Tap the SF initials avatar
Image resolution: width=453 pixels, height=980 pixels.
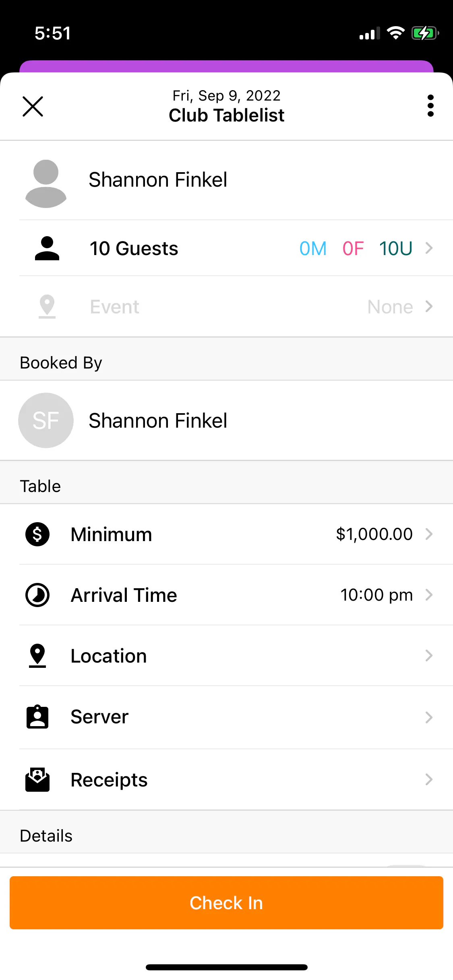(46, 420)
